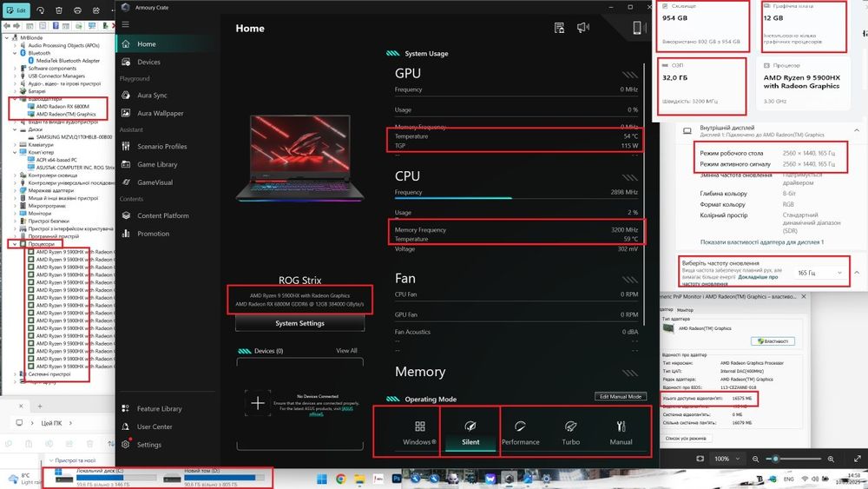This screenshot has width=868, height=489.
Task: Open the Armoury Crate hamburger menu
Action: click(126, 24)
